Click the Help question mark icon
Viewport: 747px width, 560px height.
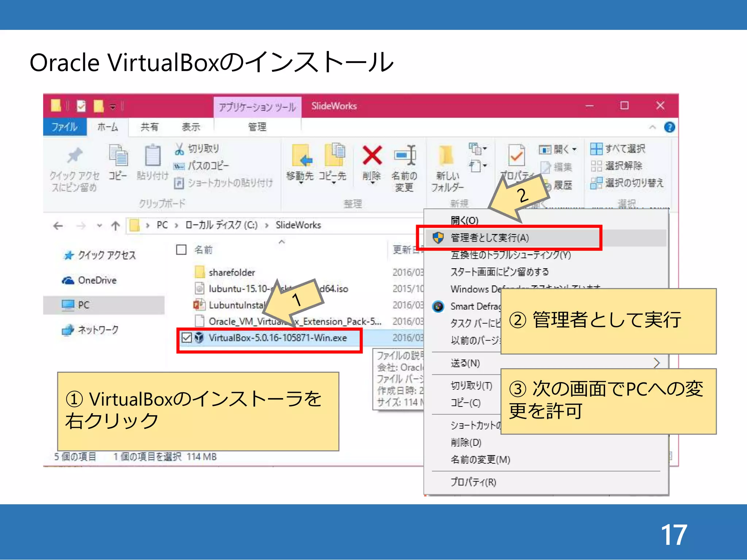[669, 127]
